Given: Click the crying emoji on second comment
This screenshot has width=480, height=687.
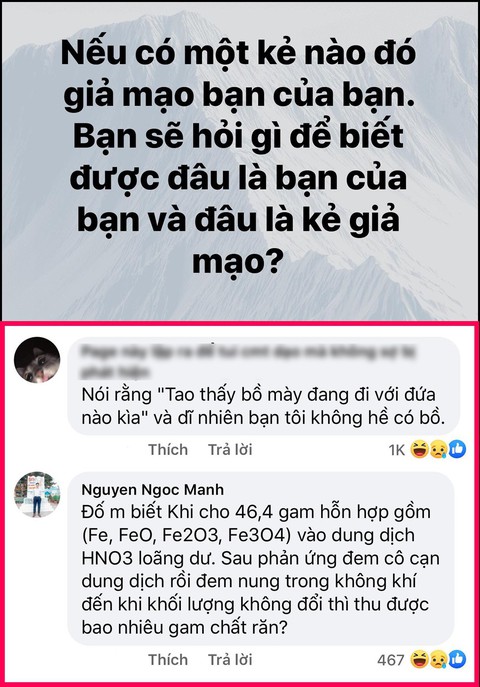Looking at the screenshot, I should click(x=438, y=659).
